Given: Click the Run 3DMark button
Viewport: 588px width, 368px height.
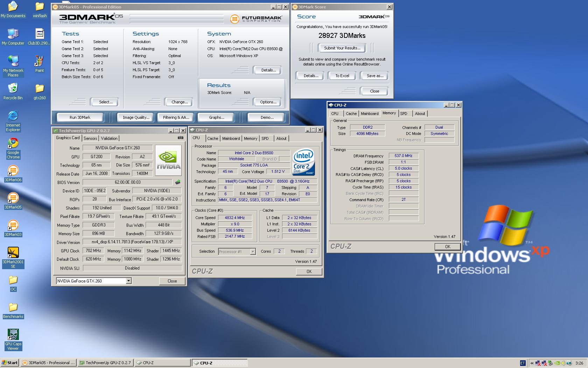Looking at the screenshot, I should click(x=80, y=117).
